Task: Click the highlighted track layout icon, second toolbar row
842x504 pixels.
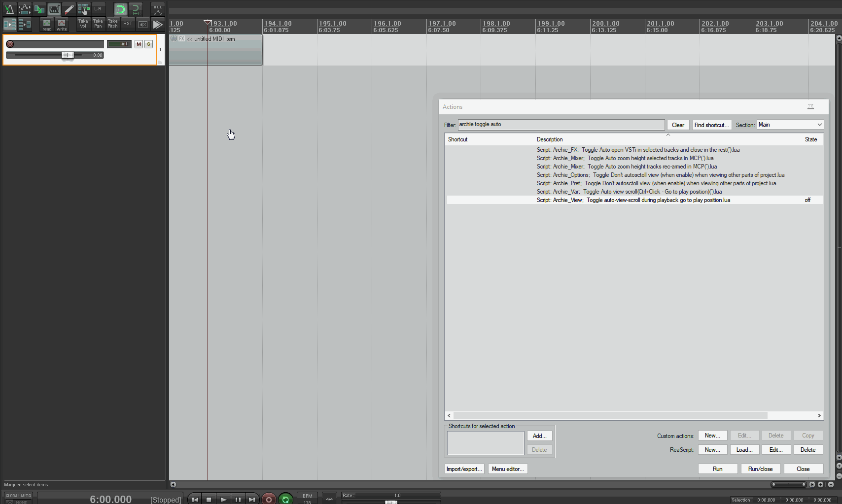Action: [x=9, y=24]
